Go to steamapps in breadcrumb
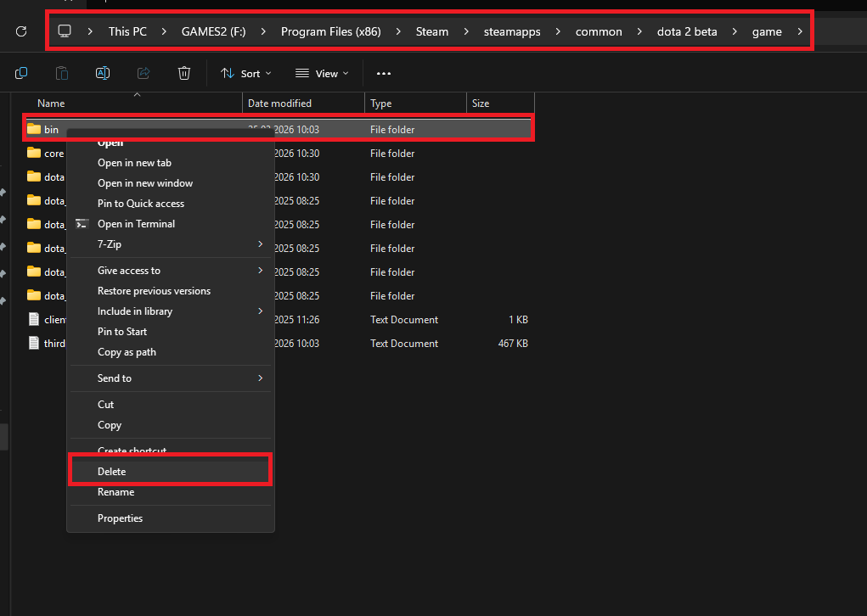The width and height of the screenshot is (867, 616). [512, 31]
